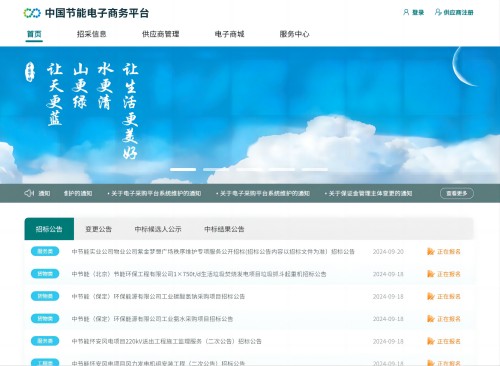Click the 中国节能电子商务平台 logo icon
Screen dimensions: 500x366
[x=32, y=13]
